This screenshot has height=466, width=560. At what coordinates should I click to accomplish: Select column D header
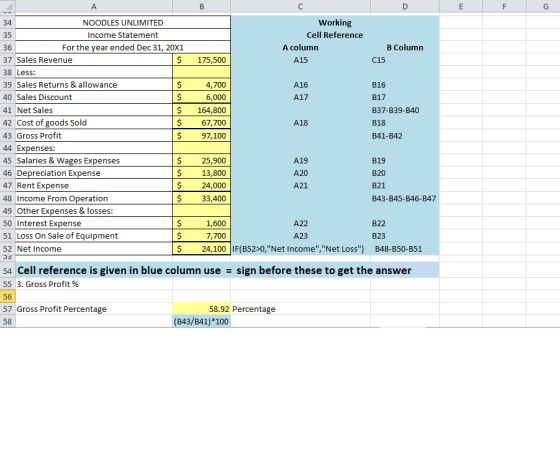point(405,6)
